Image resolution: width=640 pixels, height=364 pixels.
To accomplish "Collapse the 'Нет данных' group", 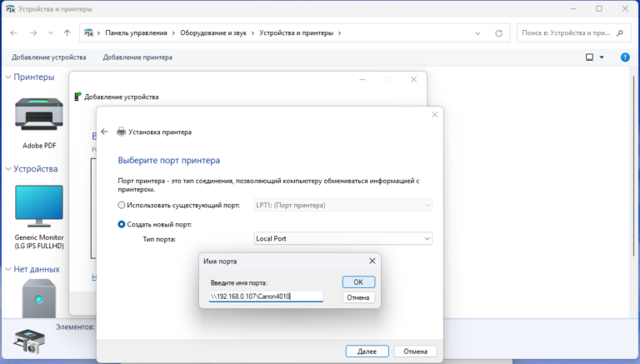I will click(8, 269).
